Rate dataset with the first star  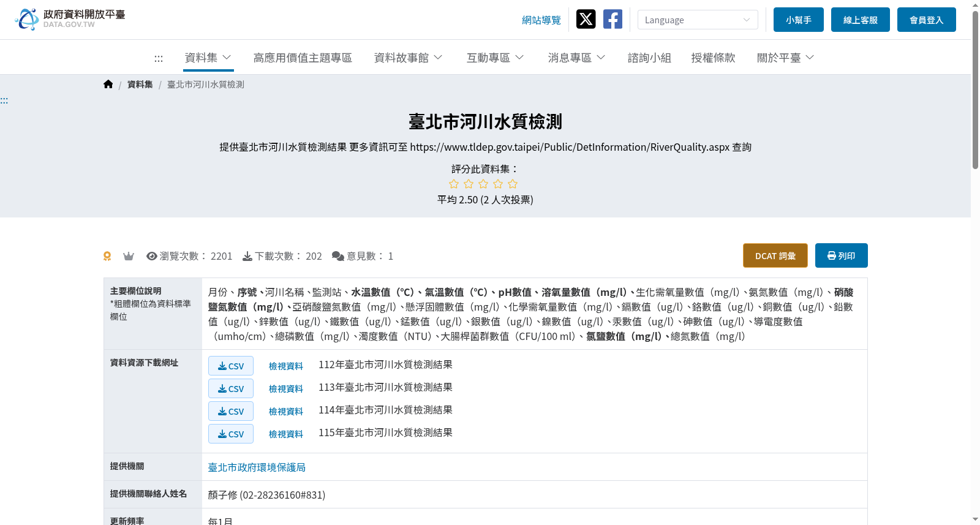coord(454,184)
